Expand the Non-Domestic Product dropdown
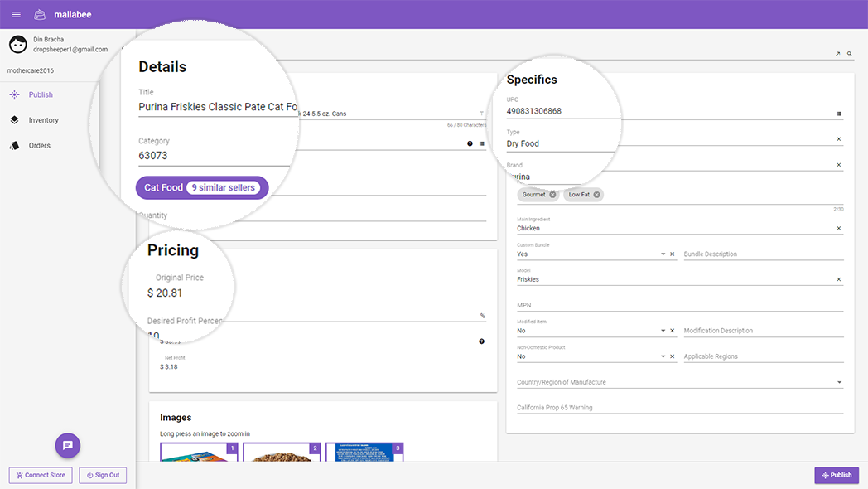The height and width of the screenshot is (489, 868). 663,356
